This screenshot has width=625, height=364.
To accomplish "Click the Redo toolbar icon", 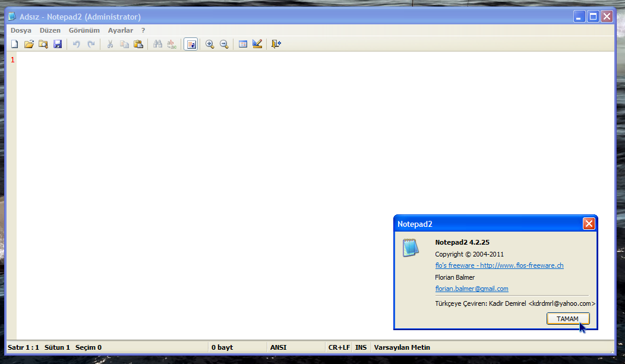I will tap(91, 44).
